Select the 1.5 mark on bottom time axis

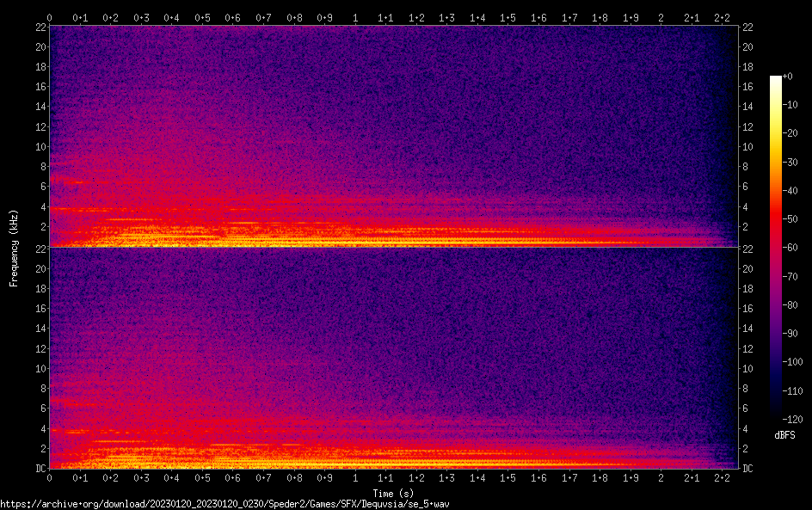507,478
